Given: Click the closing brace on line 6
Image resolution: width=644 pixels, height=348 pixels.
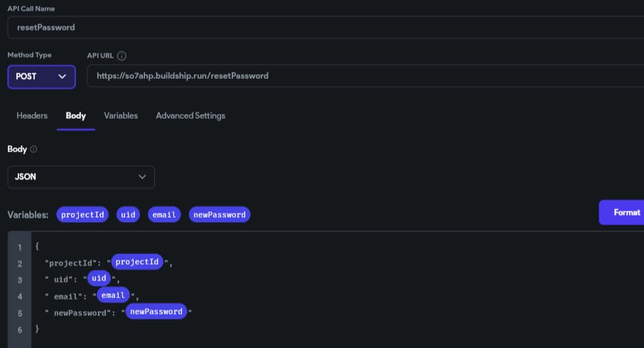Looking at the screenshot, I should [37, 329].
